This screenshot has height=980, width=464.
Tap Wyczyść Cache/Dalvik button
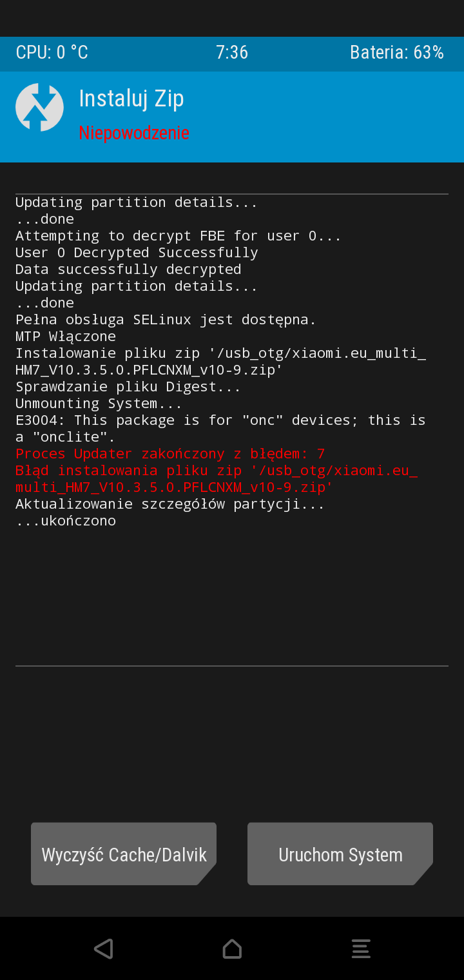[x=124, y=854]
